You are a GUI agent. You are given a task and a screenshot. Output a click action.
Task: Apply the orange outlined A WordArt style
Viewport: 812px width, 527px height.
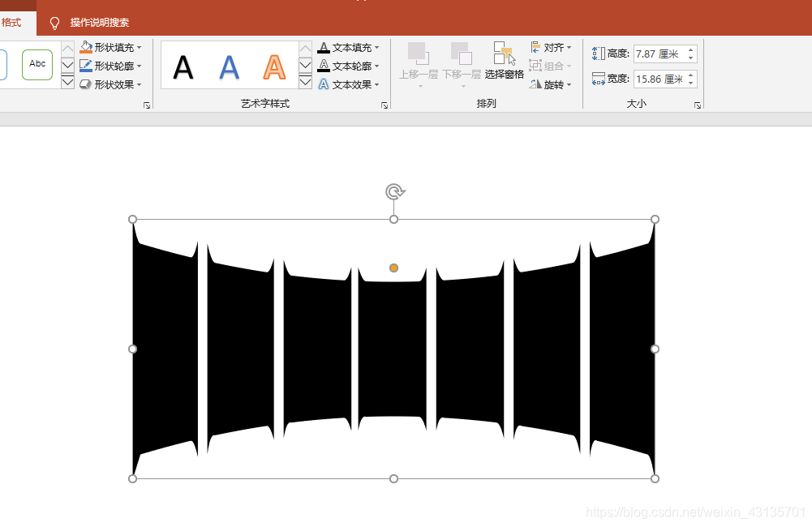[x=274, y=67]
